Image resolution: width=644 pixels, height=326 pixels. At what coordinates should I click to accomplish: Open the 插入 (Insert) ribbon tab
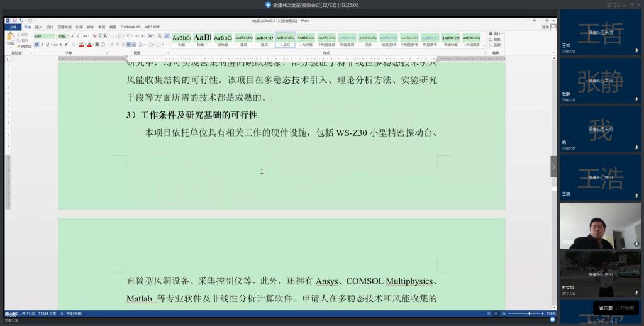(38, 27)
